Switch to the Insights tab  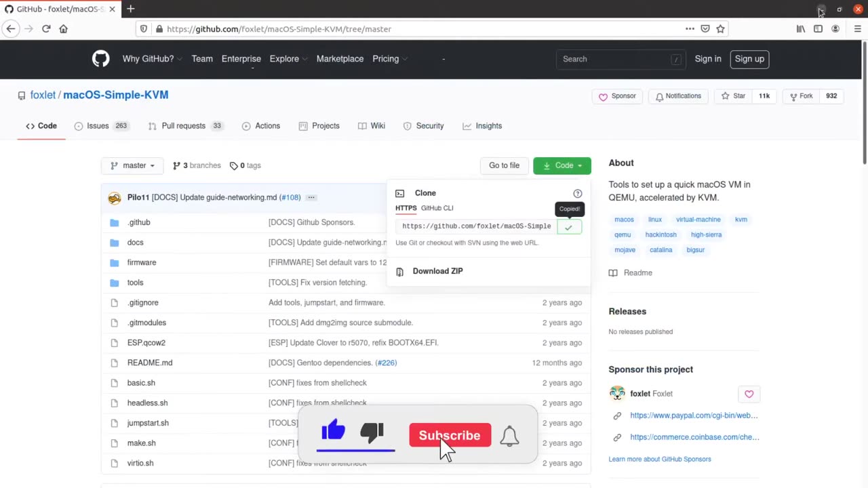click(482, 126)
